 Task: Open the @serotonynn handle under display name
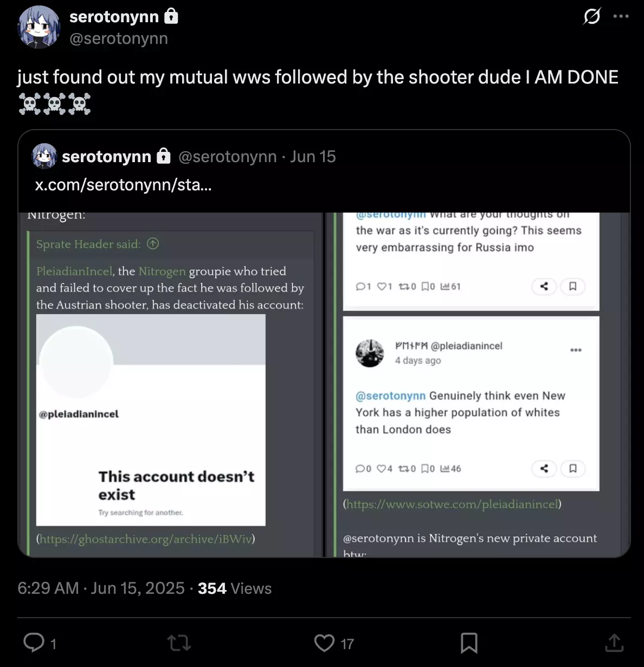click(x=119, y=39)
